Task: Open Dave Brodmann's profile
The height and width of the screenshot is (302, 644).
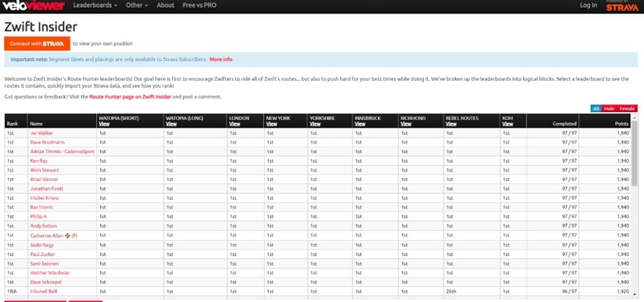Action: 47,142
